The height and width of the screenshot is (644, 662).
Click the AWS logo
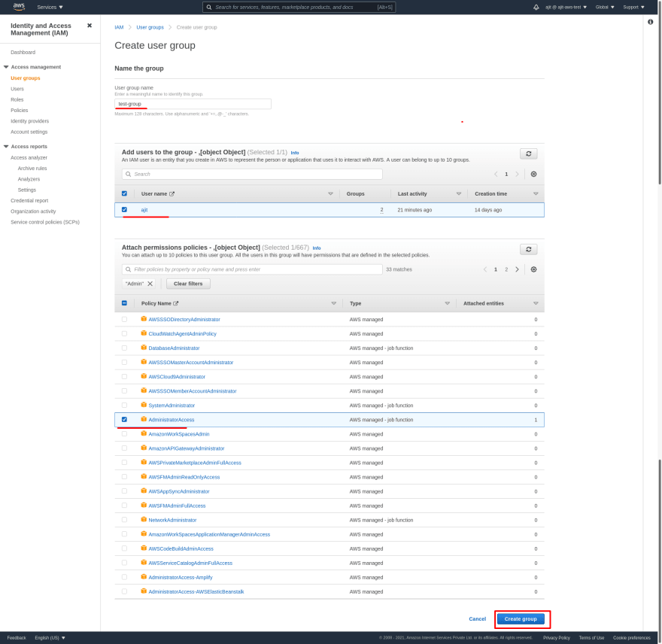pos(19,6)
